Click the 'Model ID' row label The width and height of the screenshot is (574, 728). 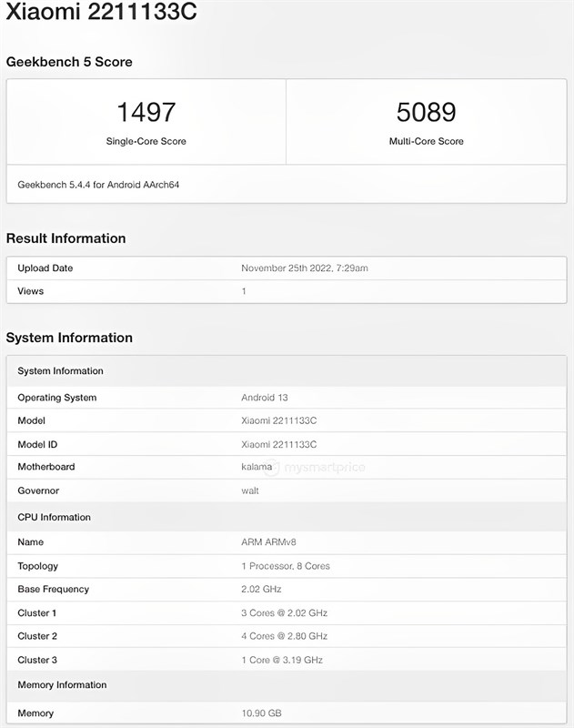pyautogui.click(x=37, y=444)
